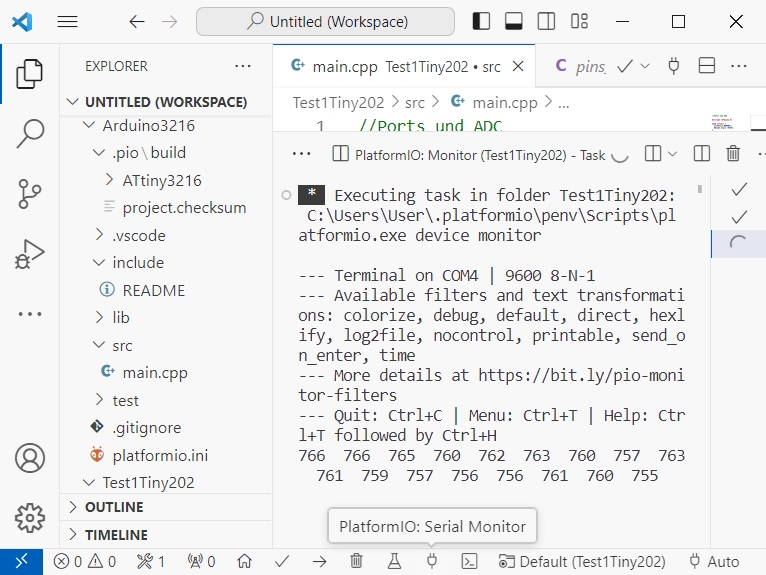Screen dimensions: 766x575
Task: Open Run and Debug view
Action: [x=30, y=252]
